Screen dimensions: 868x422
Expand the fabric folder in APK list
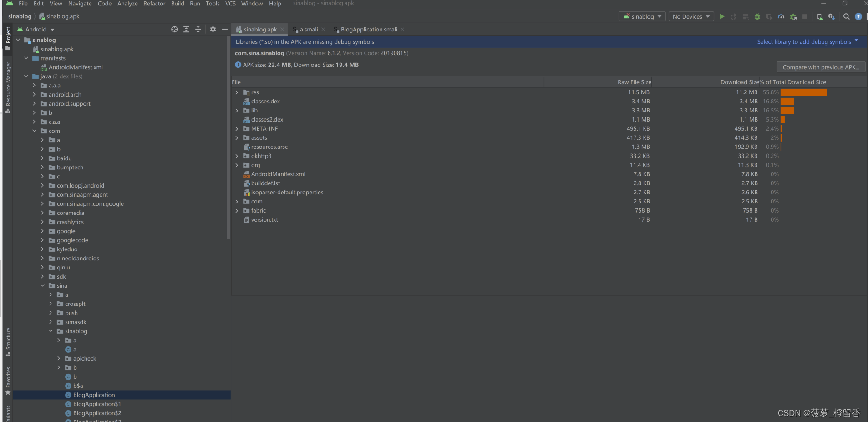[x=237, y=211]
